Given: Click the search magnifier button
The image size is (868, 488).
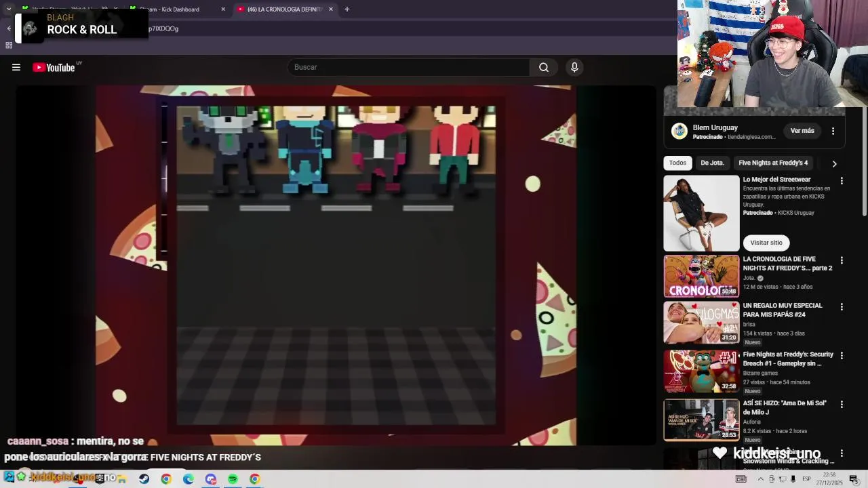Looking at the screenshot, I should coord(543,67).
